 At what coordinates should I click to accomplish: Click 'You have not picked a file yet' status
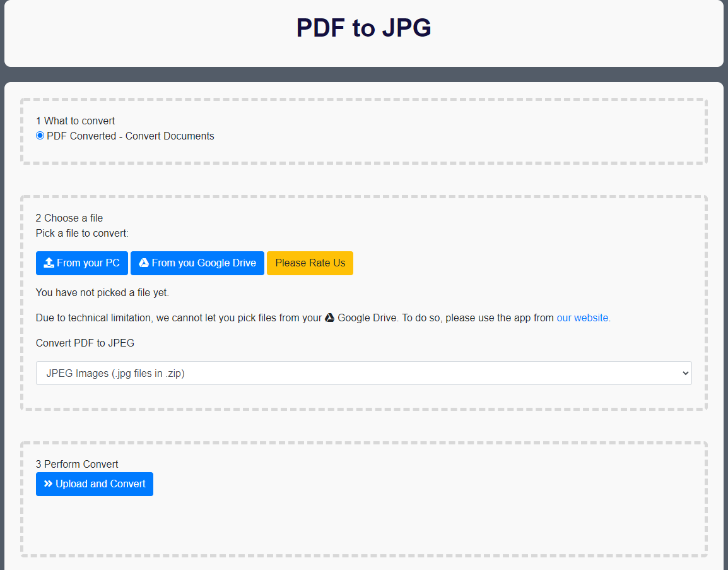tap(102, 293)
